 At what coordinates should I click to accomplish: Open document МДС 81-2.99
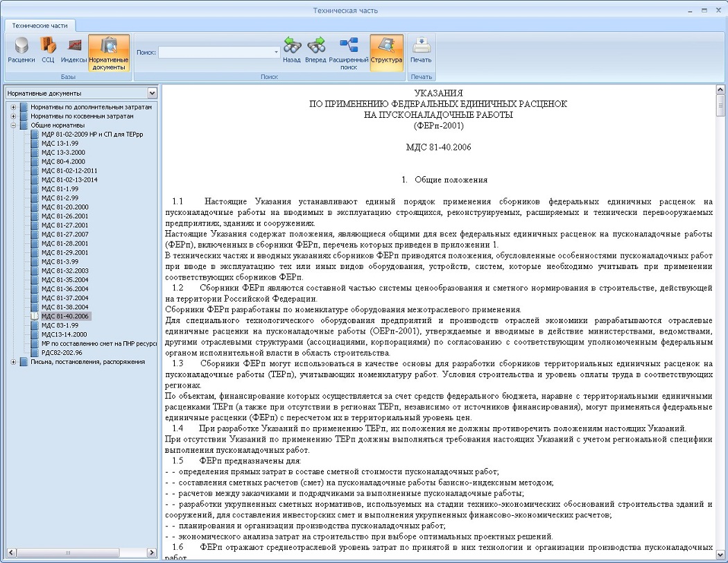coord(60,198)
